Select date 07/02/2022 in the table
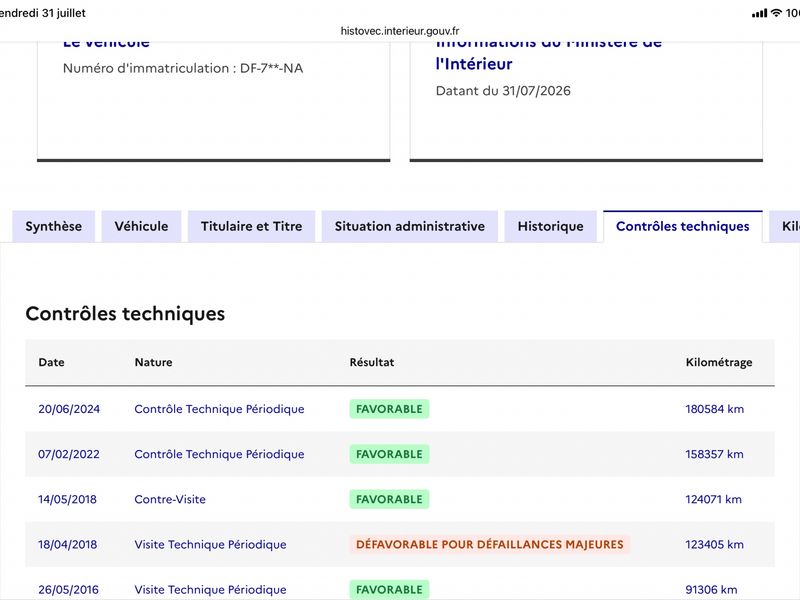Image resolution: width=800 pixels, height=600 pixels. pyautogui.click(x=69, y=454)
